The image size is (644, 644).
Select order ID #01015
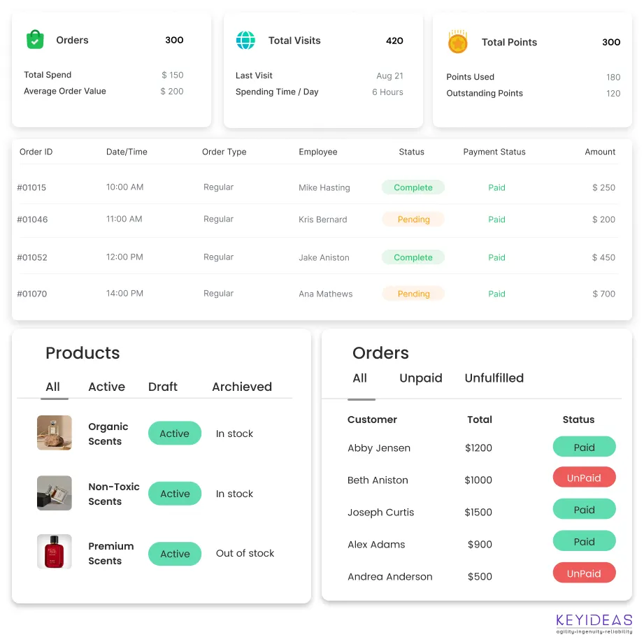coord(31,187)
